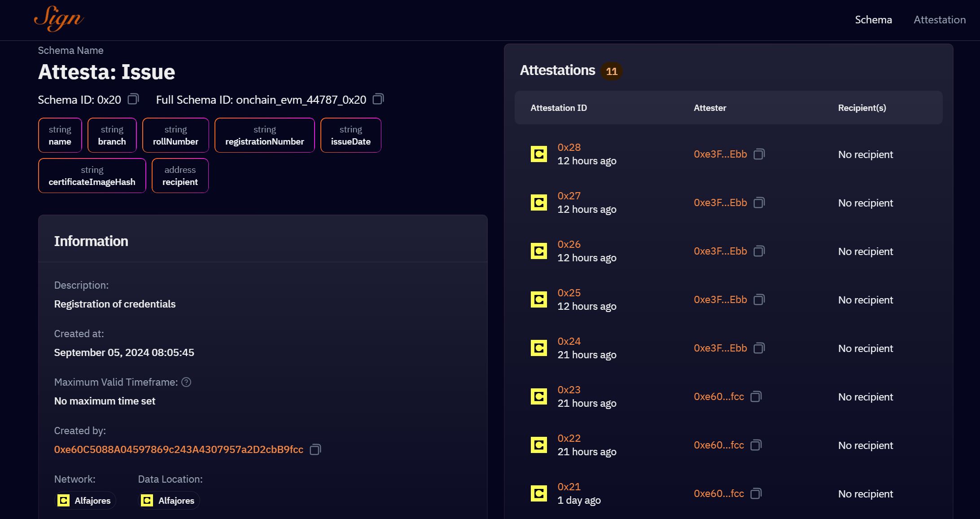Click Celo chain icon in 0x28 row
This screenshot has width=980, height=519.
pyautogui.click(x=539, y=154)
